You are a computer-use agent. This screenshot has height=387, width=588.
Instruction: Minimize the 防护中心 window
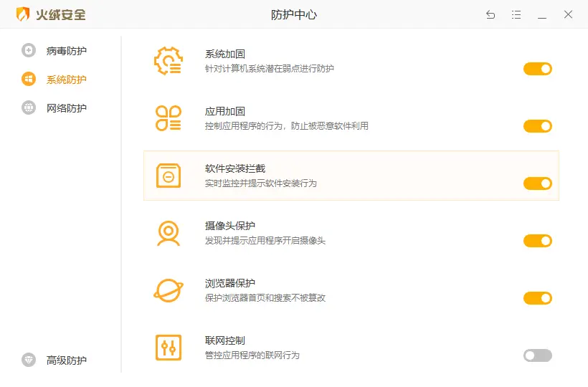click(x=542, y=18)
